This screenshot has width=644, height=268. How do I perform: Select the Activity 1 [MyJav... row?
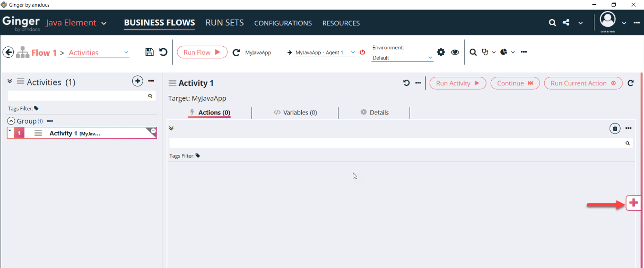(82, 133)
